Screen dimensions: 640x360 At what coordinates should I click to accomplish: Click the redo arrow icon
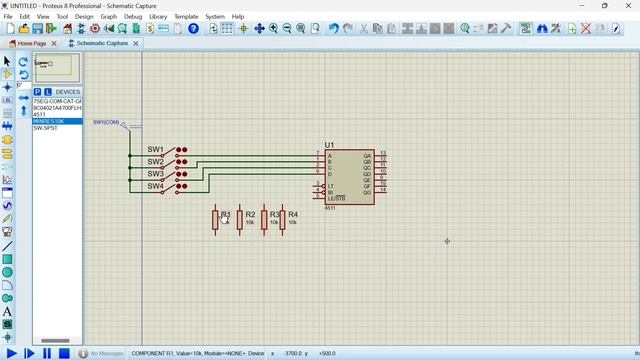click(x=348, y=29)
